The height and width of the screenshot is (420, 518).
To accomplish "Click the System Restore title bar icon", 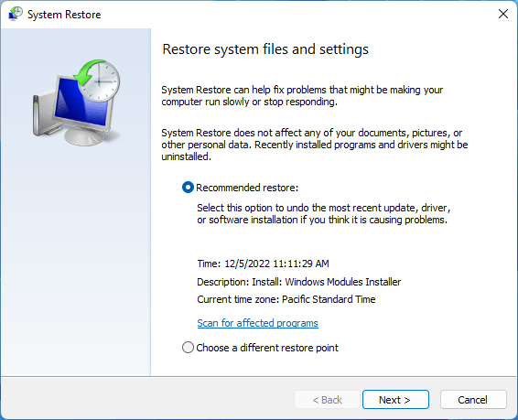I will (16, 15).
